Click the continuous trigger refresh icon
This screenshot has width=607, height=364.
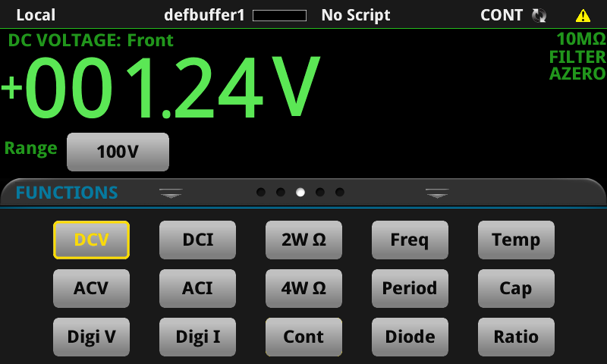pyautogui.click(x=539, y=15)
